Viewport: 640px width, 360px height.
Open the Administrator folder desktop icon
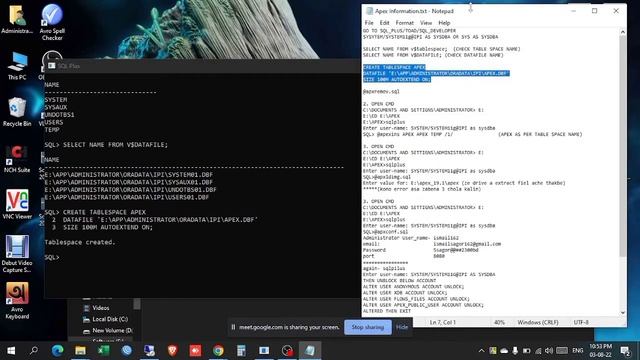pos(17,19)
